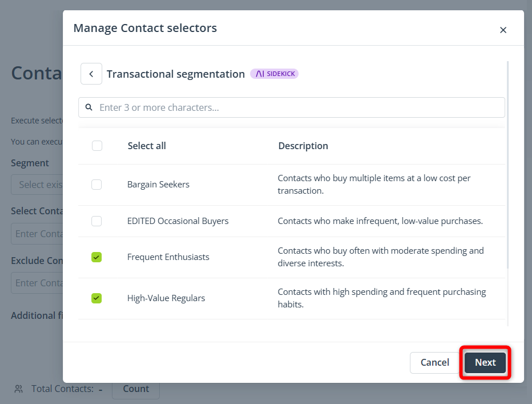Click the AI Sidekick badge
Viewport: 532px width, 404px height.
pos(274,74)
